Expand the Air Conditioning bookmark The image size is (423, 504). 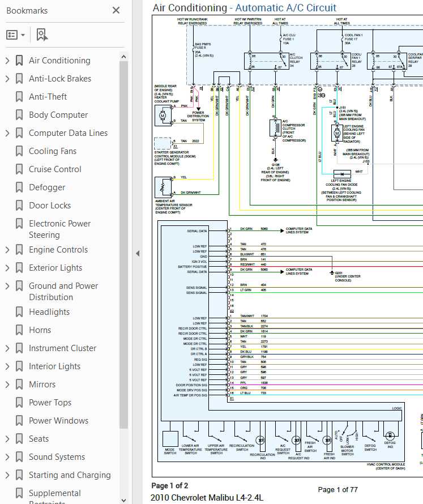point(7,61)
